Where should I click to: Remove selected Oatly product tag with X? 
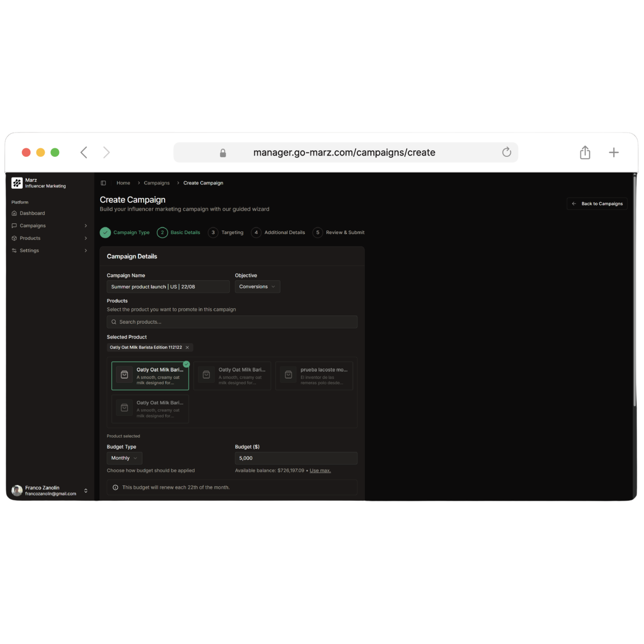tap(187, 347)
